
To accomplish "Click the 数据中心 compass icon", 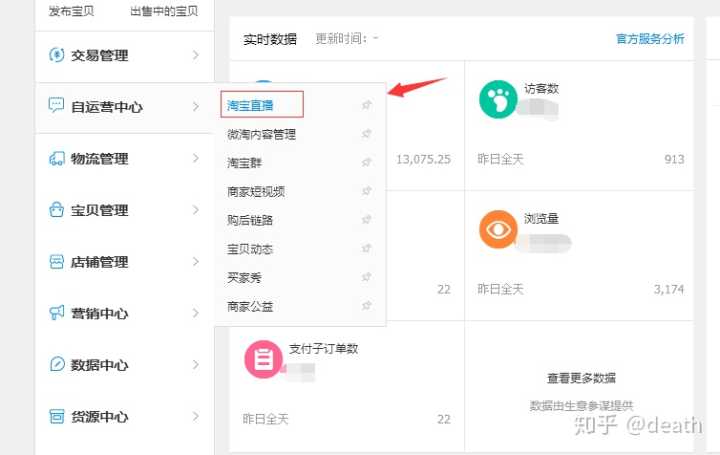I will [x=56, y=365].
